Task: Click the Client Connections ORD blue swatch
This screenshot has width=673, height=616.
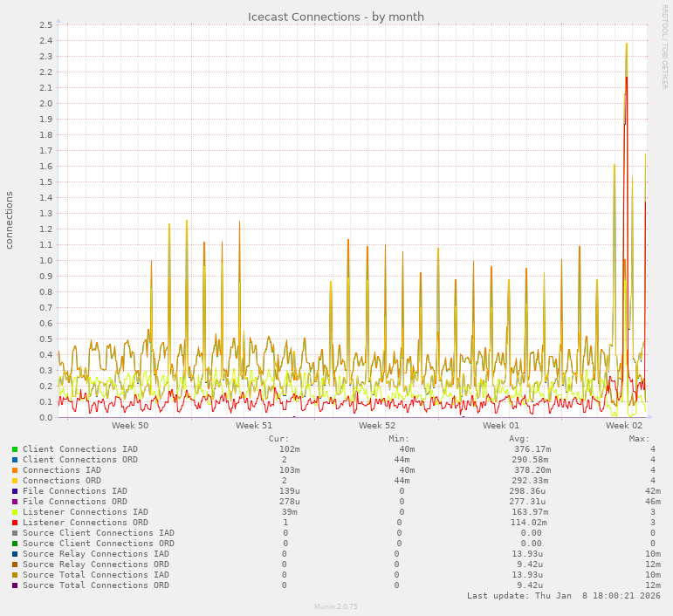Action: click(15, 460)
